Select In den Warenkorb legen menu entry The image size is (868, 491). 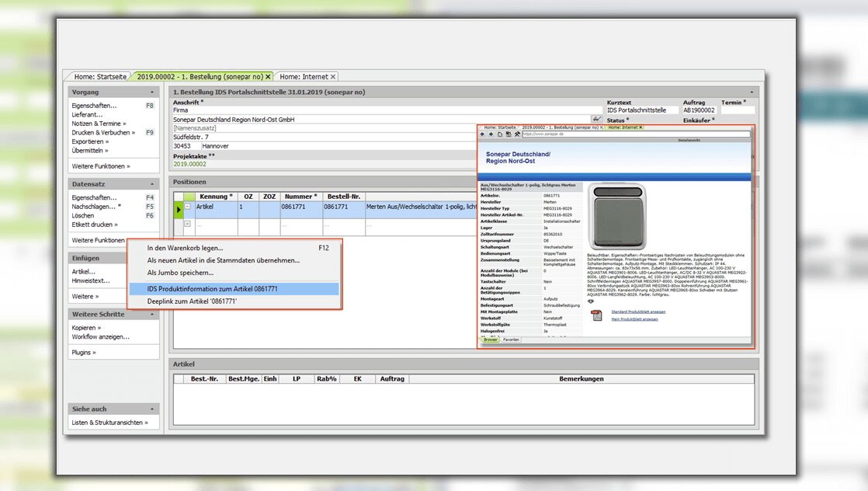(x=185, y=248)
